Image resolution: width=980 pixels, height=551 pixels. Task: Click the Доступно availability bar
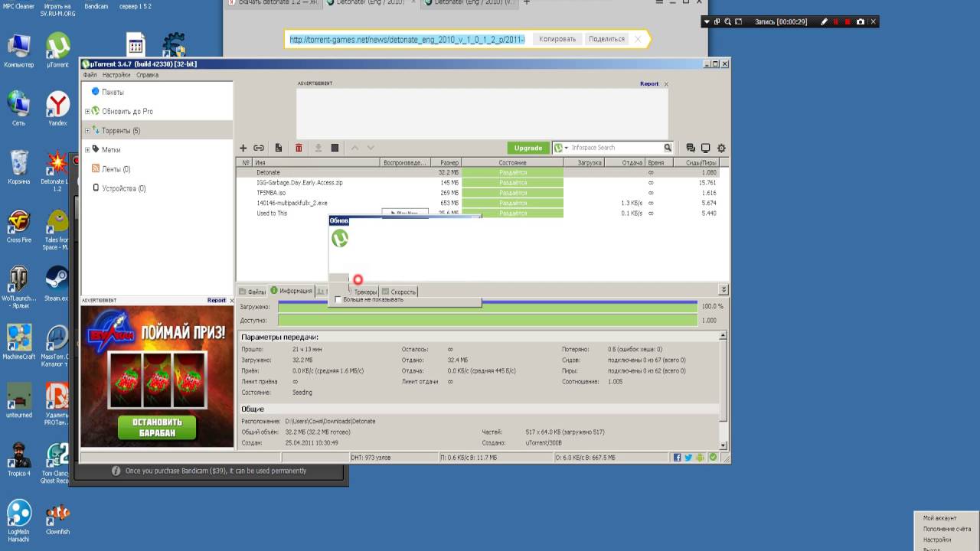coord(488,320)
